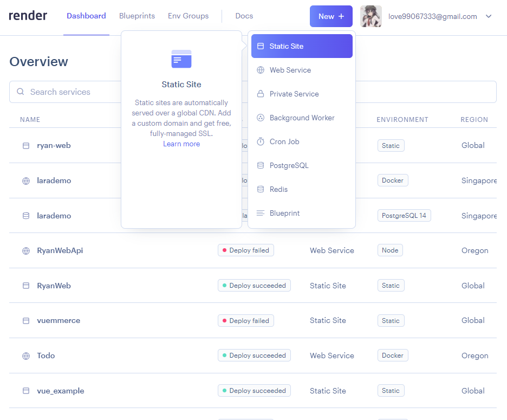Click the vue_example Deploy succeeded badge
The height and width of the screenshot is (420, 507).
[254, 391]
